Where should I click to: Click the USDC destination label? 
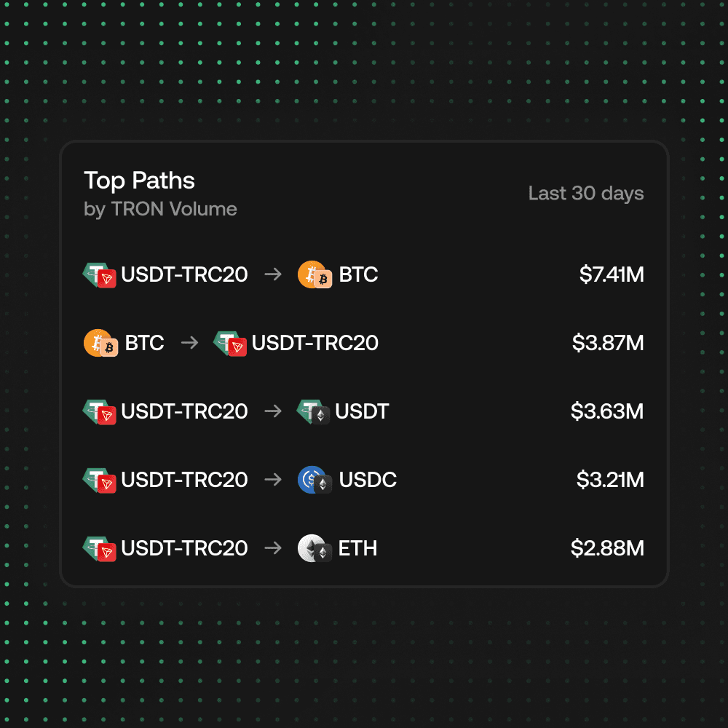[x=368, y=480]
